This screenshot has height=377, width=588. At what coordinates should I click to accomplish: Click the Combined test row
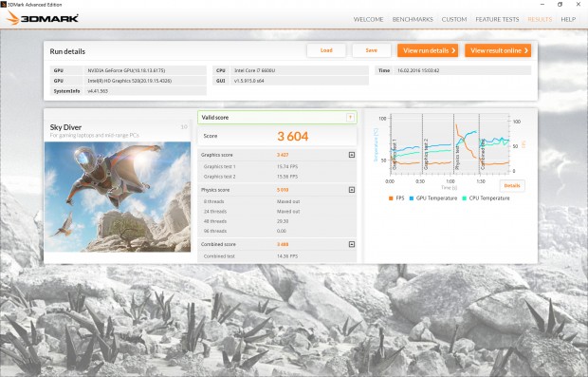point(277,256)
